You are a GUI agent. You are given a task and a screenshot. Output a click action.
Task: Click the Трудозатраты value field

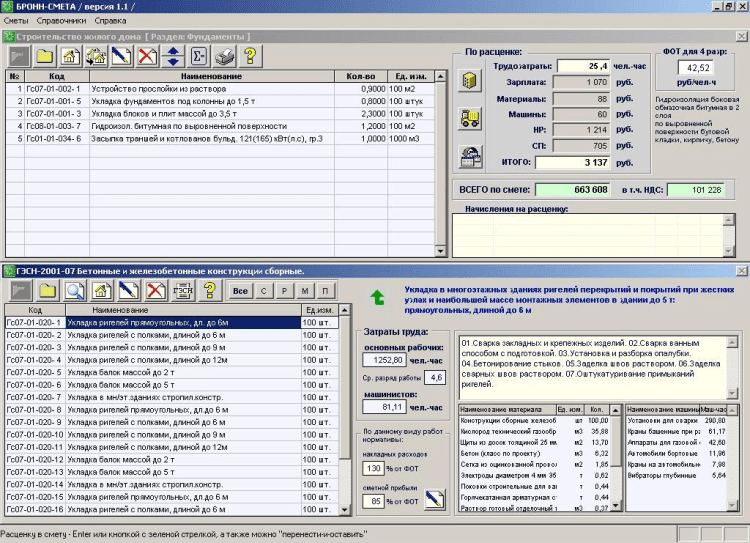point(583,66)
